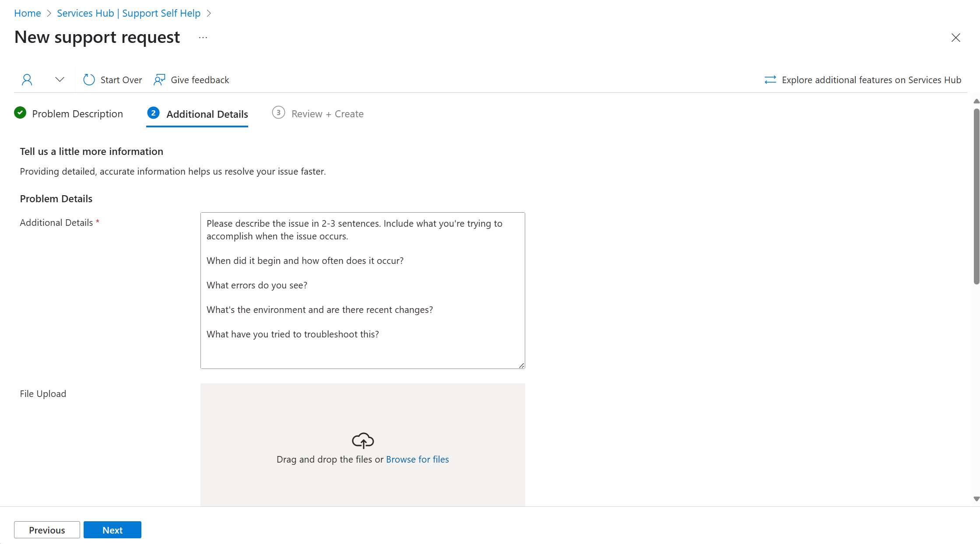Click the user profile icon
Screen dimensions: 980x544
pyautogui.click(x=27, y=79)
